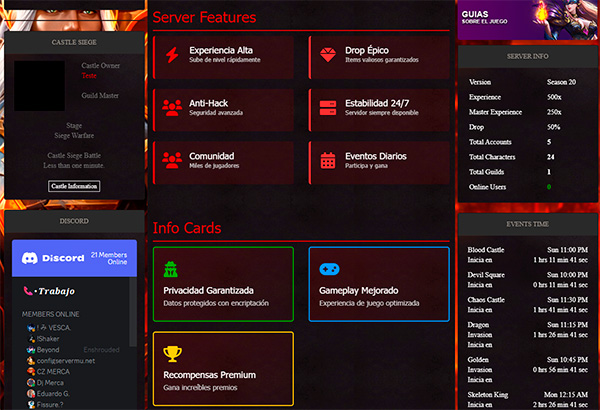The width and height of the screenshot is (600, 410).
Task: Click the castle owner guild logo box
Action: tap(46, 93)
